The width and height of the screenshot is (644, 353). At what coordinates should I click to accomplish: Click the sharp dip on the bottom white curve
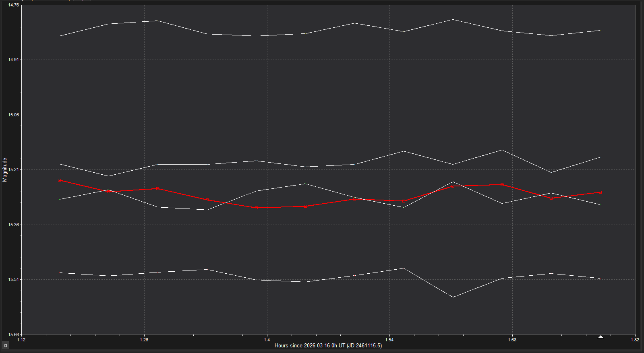tap(453, 297)
